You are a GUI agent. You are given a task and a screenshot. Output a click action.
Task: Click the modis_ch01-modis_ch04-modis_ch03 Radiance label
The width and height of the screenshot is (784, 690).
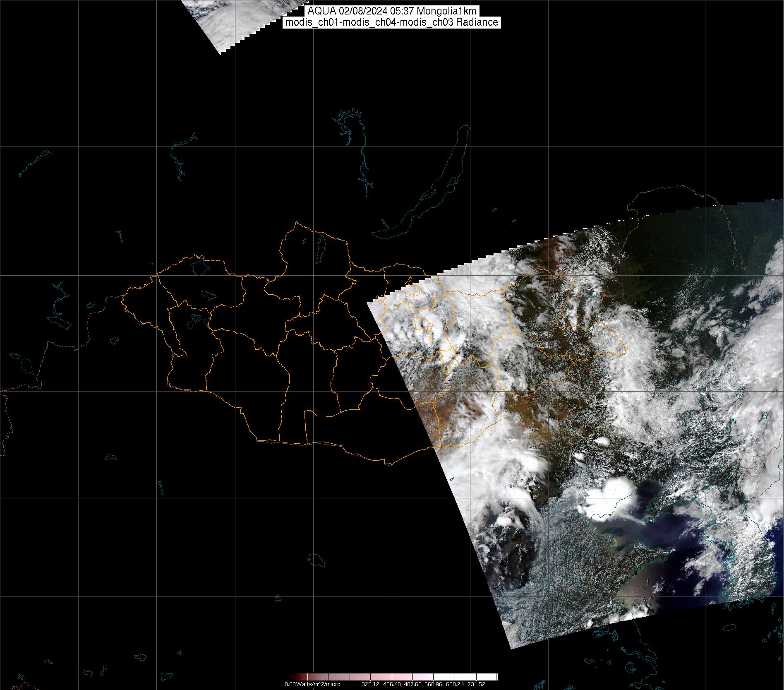point(392,22)
